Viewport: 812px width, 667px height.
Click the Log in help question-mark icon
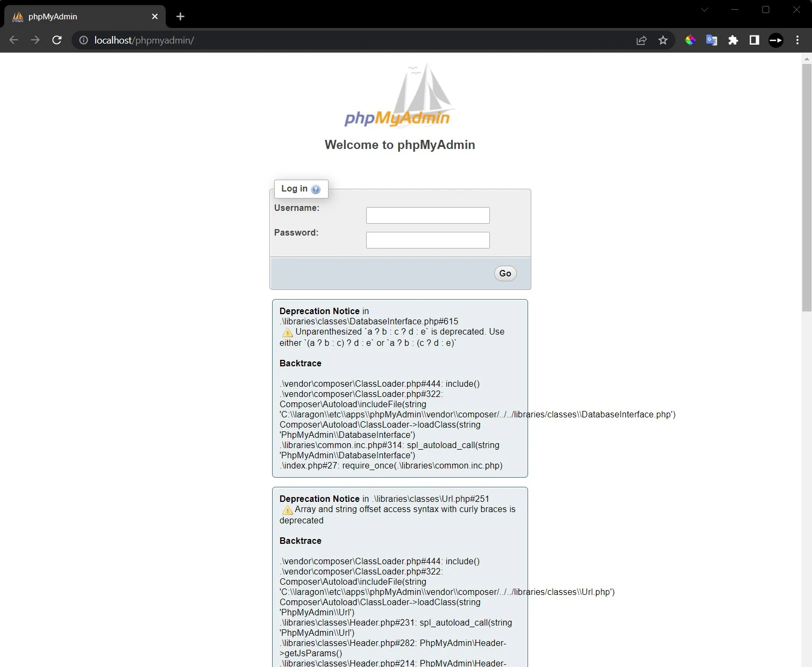tap(316, 189)
